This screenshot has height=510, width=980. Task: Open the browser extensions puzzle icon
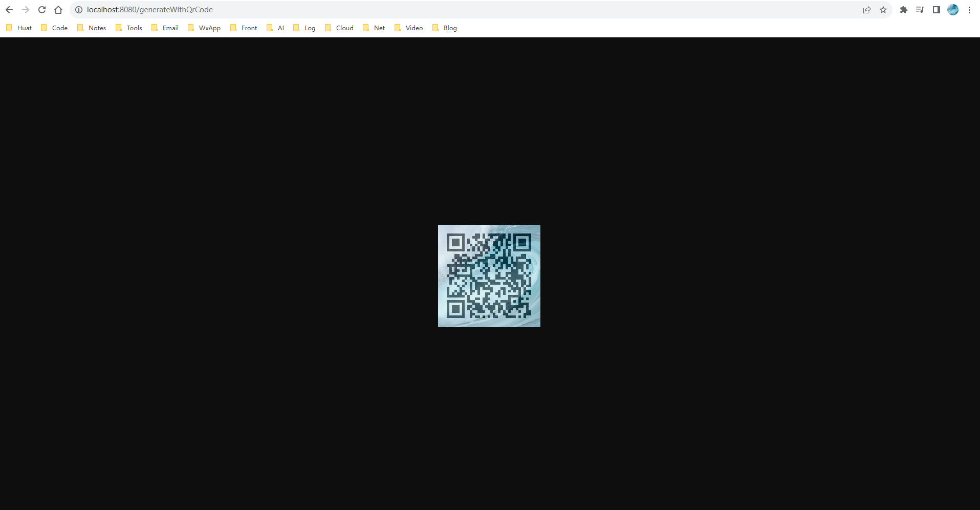click(x=904, y=10)
